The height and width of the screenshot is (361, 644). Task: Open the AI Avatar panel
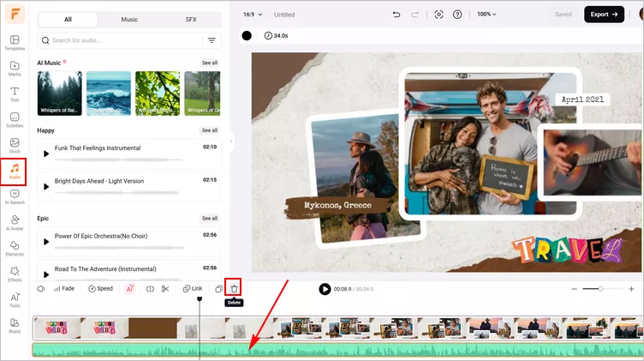click(x=15, y=222)
